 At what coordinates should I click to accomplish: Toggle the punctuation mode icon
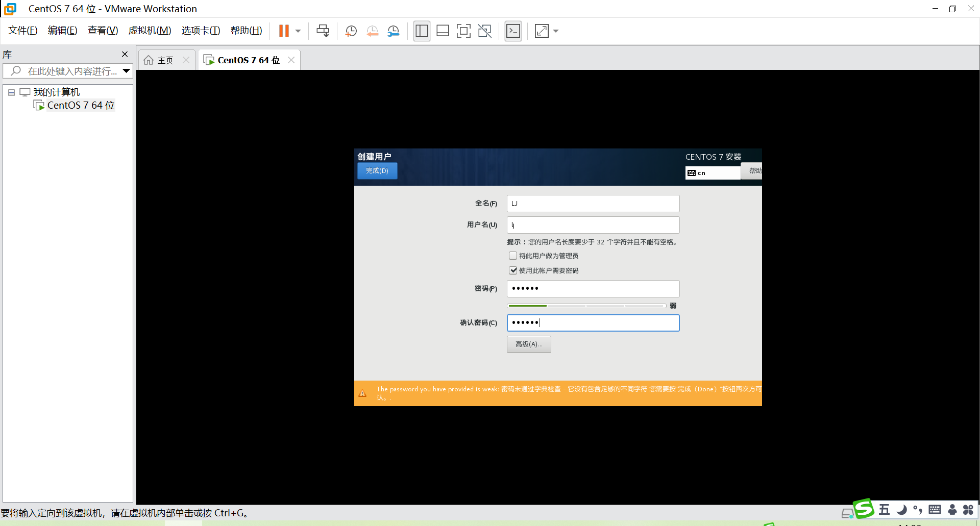click(x=918, y=509)
